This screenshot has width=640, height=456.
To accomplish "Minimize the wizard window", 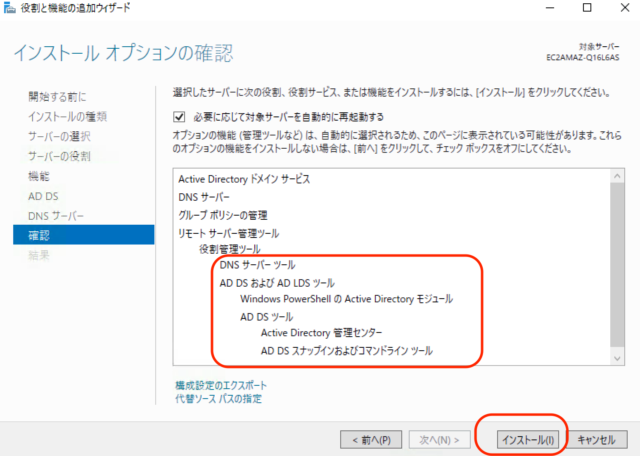I will coord(550,8).
